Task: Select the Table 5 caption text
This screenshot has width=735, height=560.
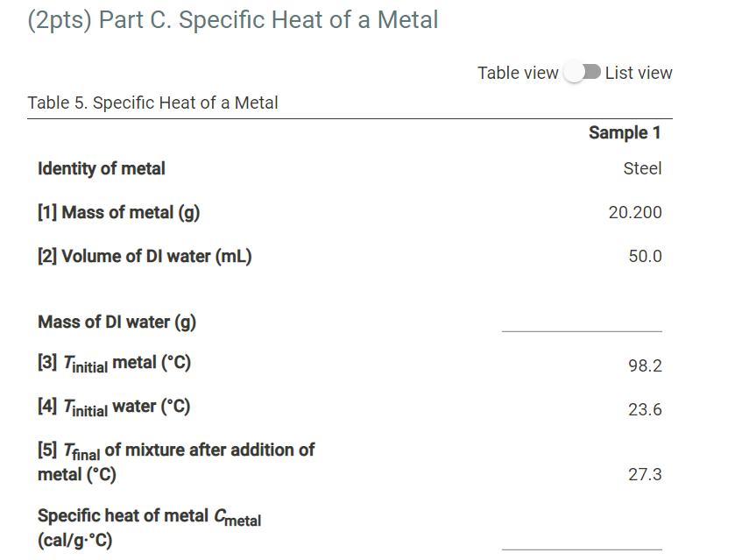Action: click(x=152, y=103)
